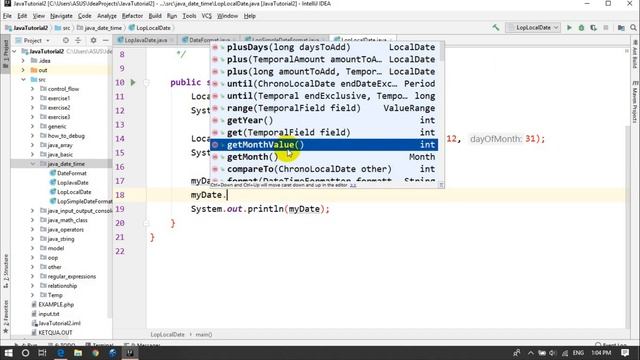Click the Build project hammer icon

(x=496, y=28)
